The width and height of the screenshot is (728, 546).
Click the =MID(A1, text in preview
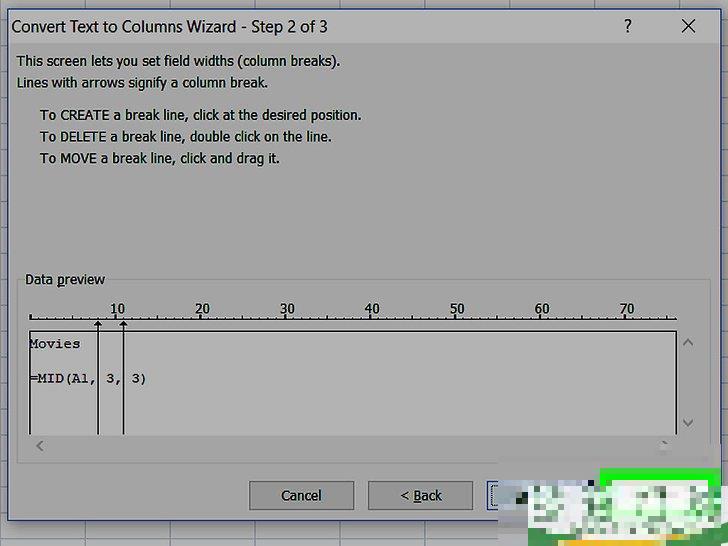(x=63, y=378)
